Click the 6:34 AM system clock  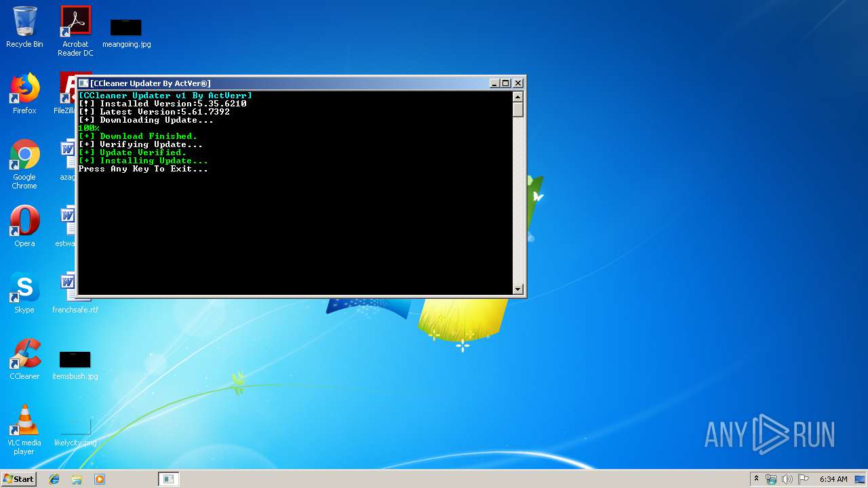[833, 479]
